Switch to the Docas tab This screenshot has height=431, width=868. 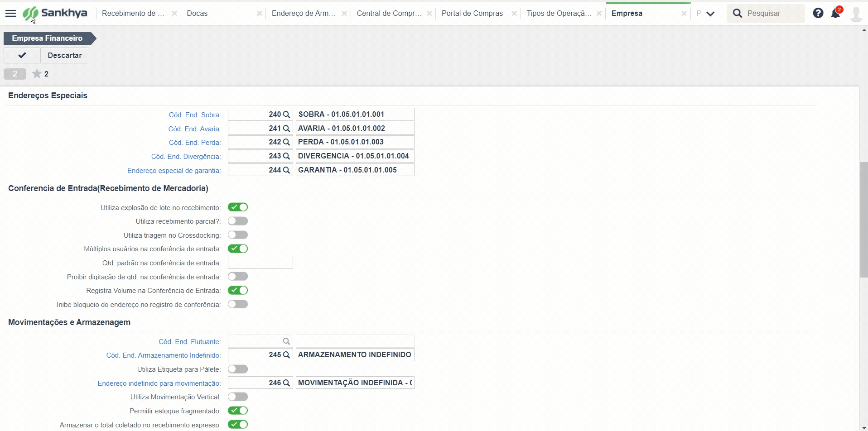pyautogui.click(x=198, y=14)
